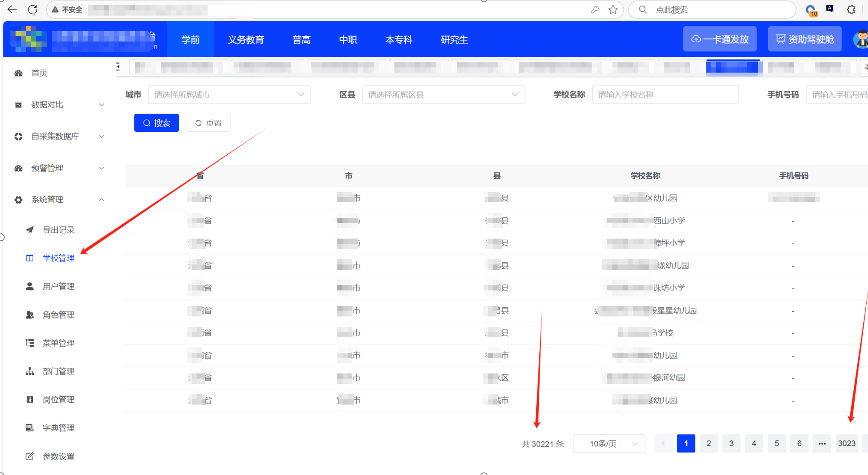
Task: Click the blue 搜索 button
Action: pos(156,123)
